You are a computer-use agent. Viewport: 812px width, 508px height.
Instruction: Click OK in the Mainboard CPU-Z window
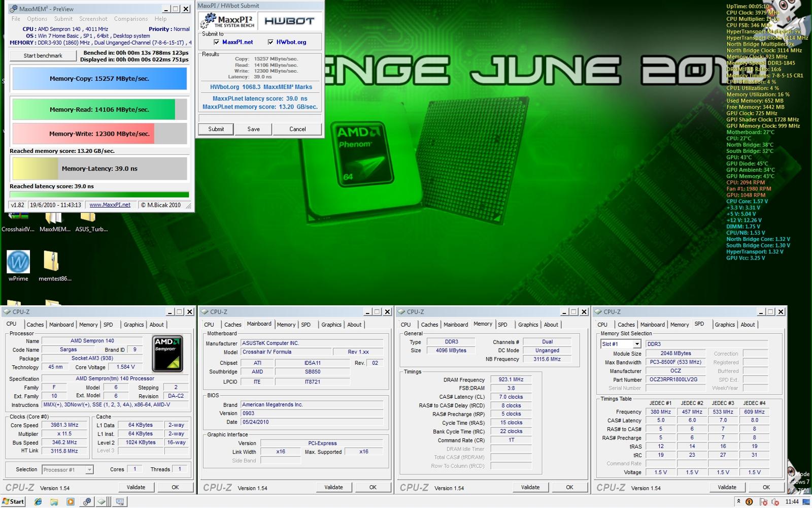point(373,487)
